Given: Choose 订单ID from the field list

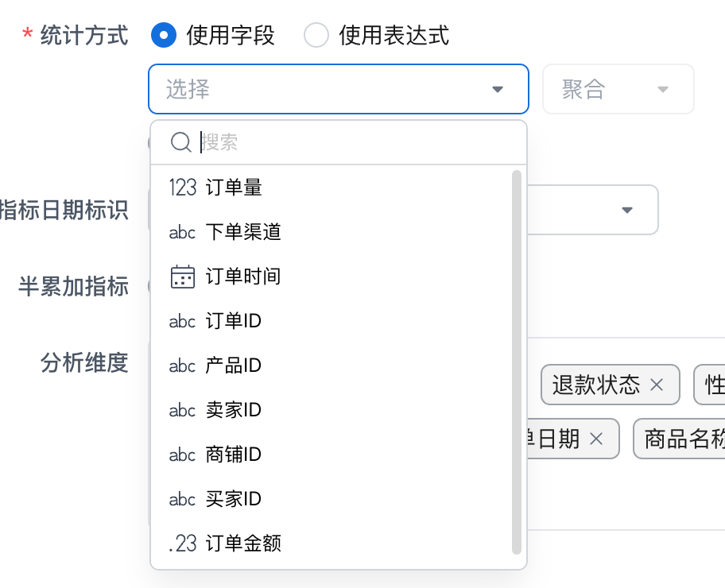Looking at the screenshot, I should [x=234, y=321].
